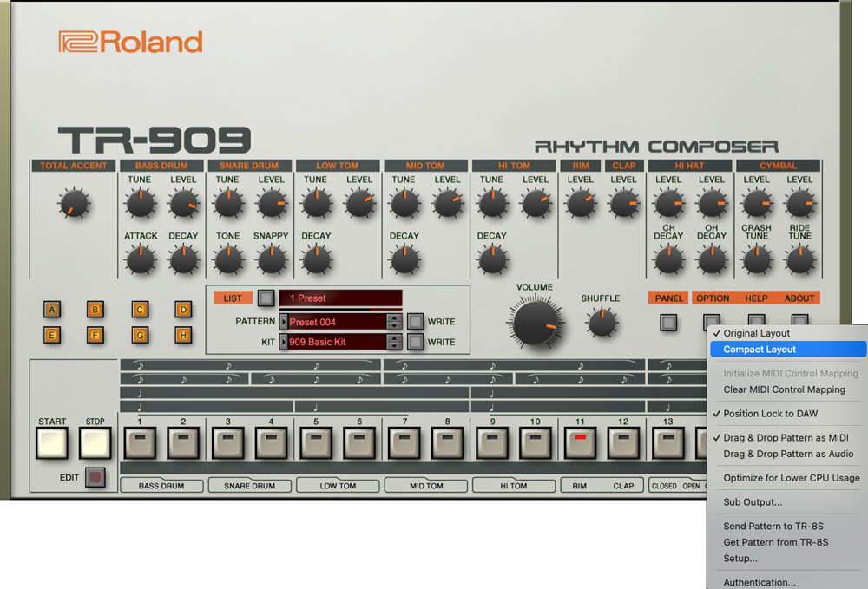Click the LIST square button
Screen dimensions: 868x589
[x=266, y=298]
